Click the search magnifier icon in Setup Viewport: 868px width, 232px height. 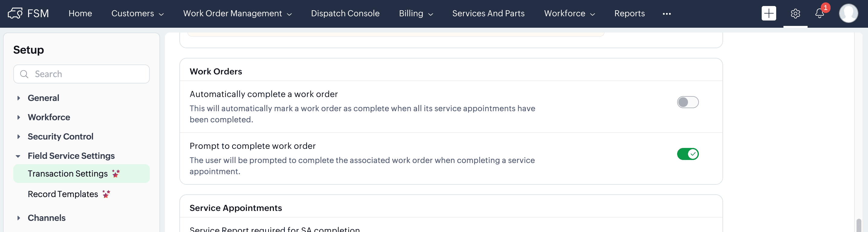pos(24,74)
